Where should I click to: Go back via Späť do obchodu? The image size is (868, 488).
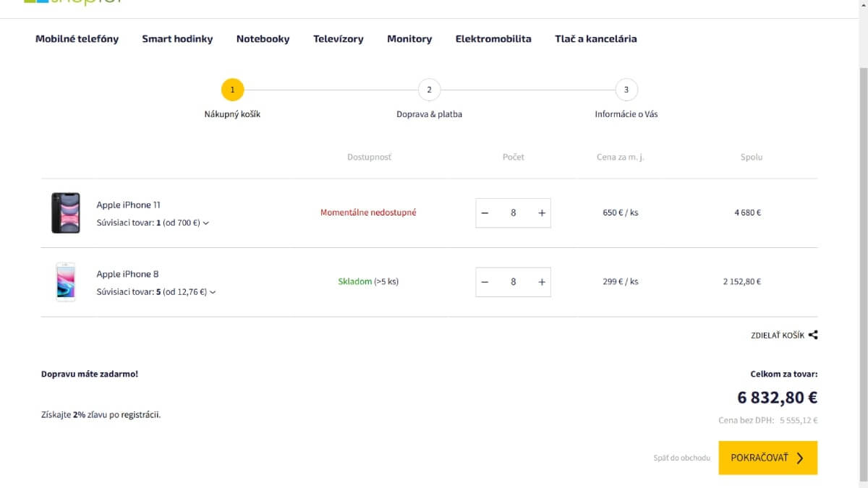click(681, 458)
